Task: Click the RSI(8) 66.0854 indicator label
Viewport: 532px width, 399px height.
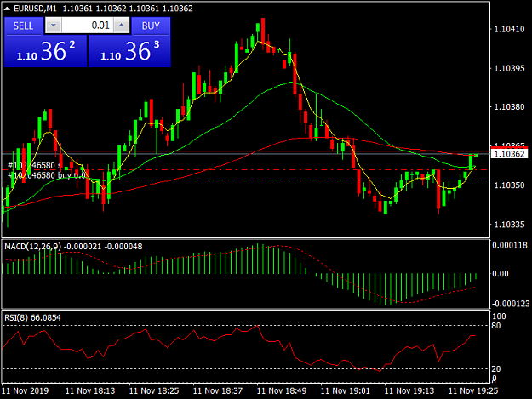Action: click(x=32, y=318)
